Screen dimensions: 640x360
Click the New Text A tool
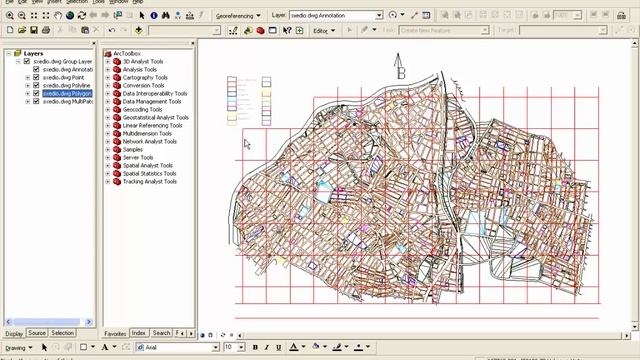coord(104,347)
